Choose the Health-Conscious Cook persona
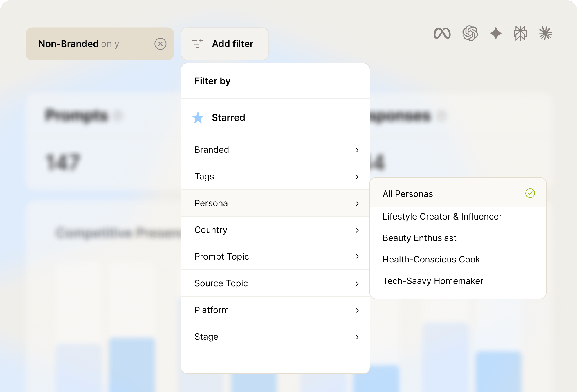Viewport: 577px width, 392px height. pos(431,259)
